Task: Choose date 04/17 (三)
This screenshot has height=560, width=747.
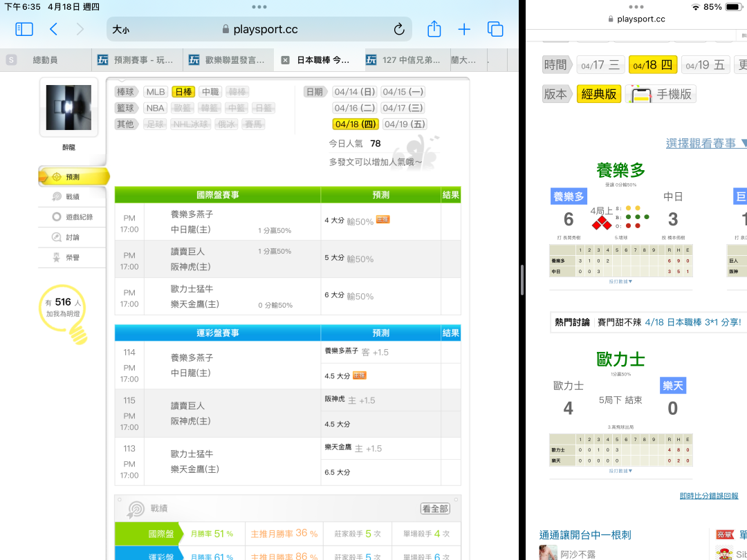Action: 403,108
